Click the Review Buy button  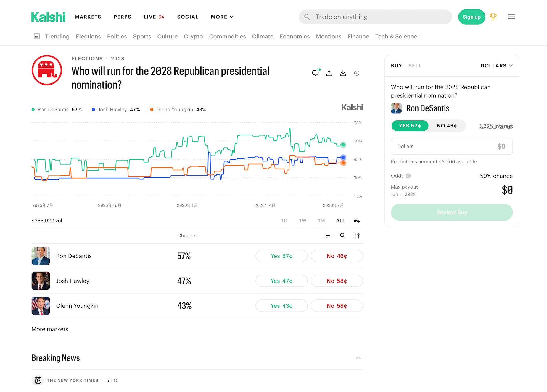click(x=452, y=212)
